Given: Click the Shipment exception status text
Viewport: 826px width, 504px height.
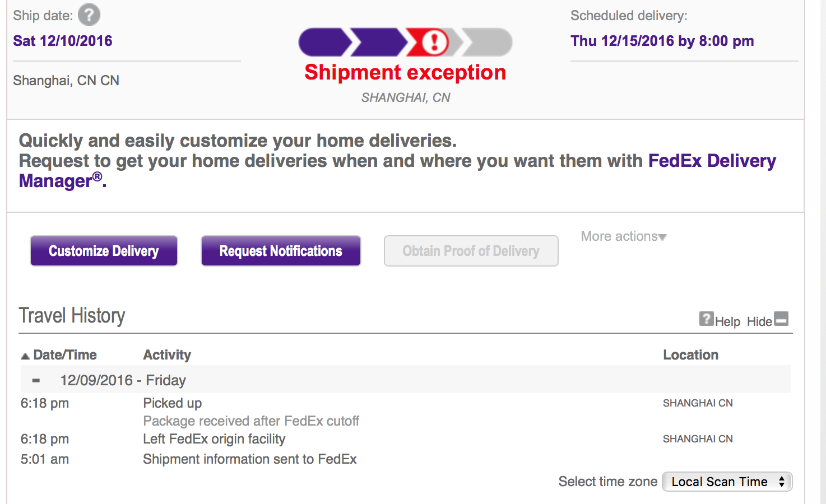Looking at the screenshot, I should 405,73.
